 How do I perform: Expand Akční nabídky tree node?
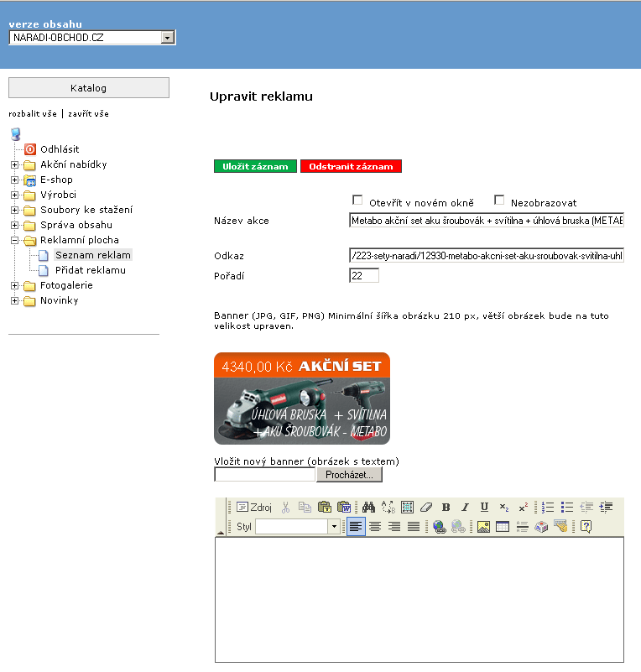(x=14, y=164)
